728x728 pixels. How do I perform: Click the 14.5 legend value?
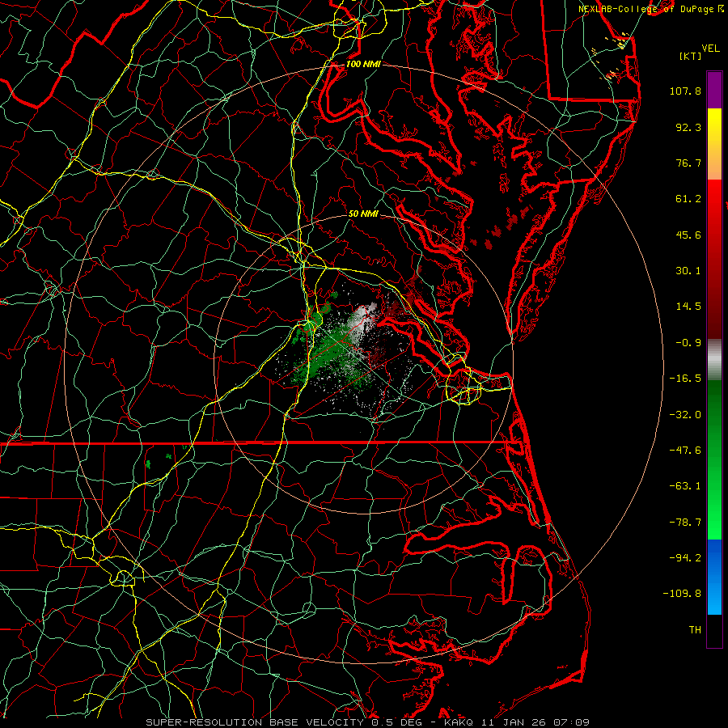(688, 307)
